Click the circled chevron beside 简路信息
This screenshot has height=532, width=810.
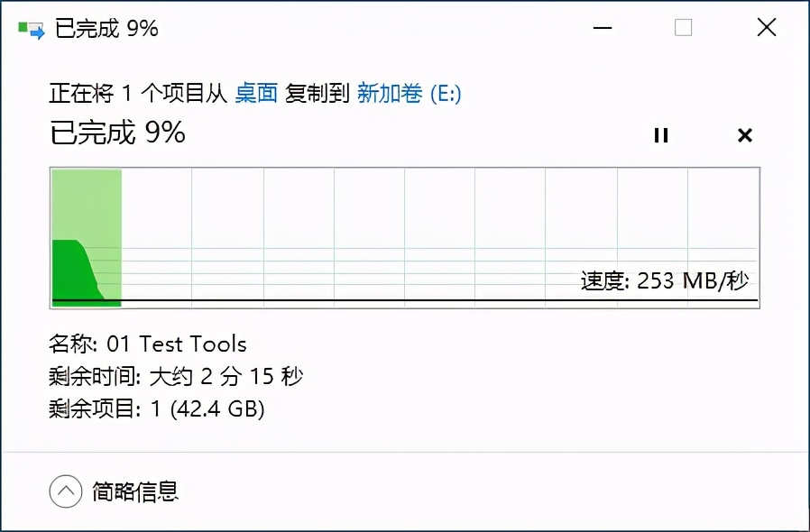65,491
